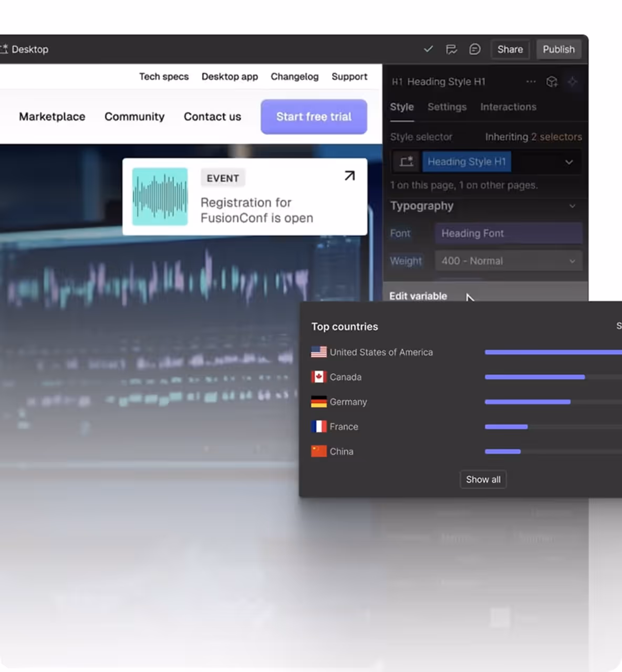
Task: Open Contact us nav link
Action: click(x=212, y=117)
